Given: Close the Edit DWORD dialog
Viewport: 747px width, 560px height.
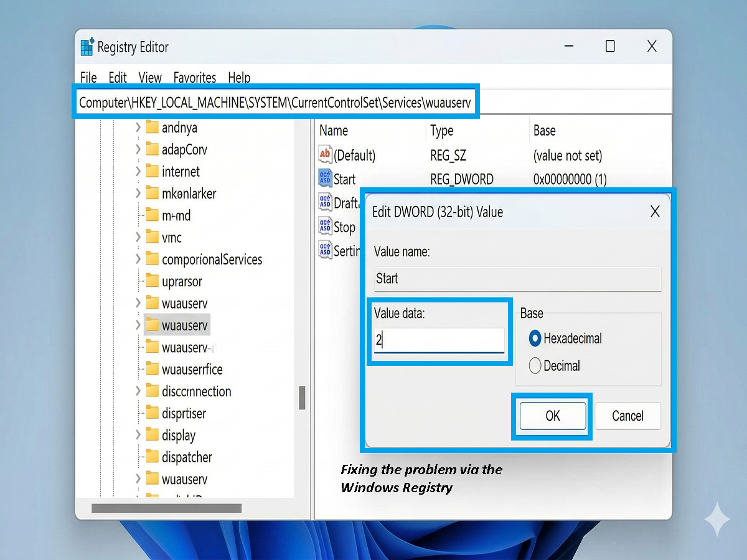Looking at the screenshot, I should (x=655, y=212).
